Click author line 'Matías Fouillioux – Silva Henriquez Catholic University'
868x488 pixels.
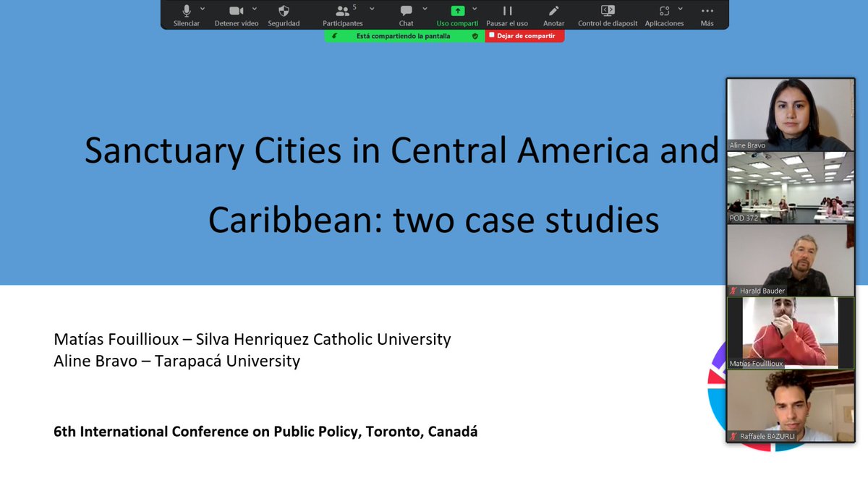pos(252,339)
